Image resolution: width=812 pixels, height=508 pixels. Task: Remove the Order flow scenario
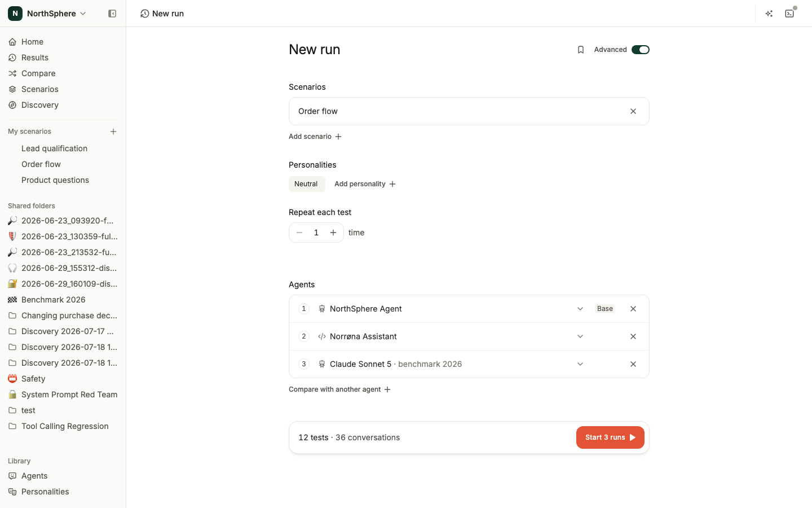tap(633, 111)
